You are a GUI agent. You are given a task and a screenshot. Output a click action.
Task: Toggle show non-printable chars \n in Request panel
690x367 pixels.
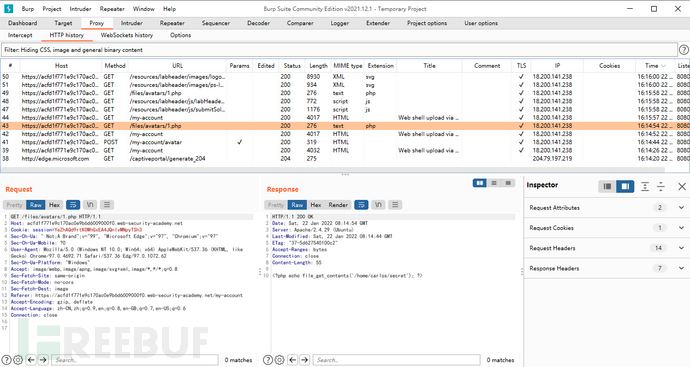tap(90, 205)
